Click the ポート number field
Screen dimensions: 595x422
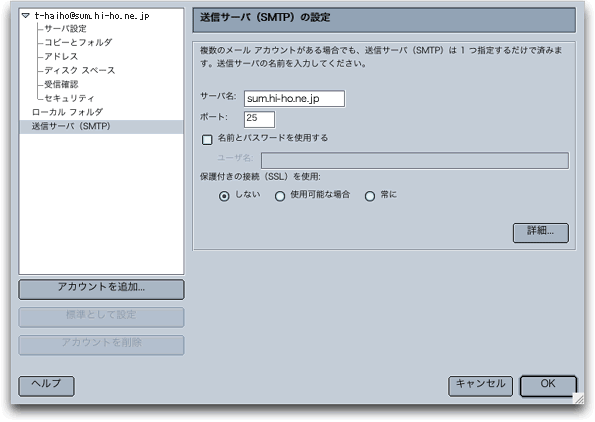coord(260,119)
